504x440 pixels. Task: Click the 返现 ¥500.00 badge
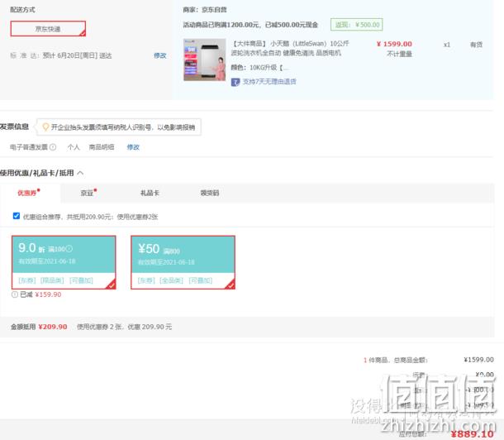click(356, 25)
